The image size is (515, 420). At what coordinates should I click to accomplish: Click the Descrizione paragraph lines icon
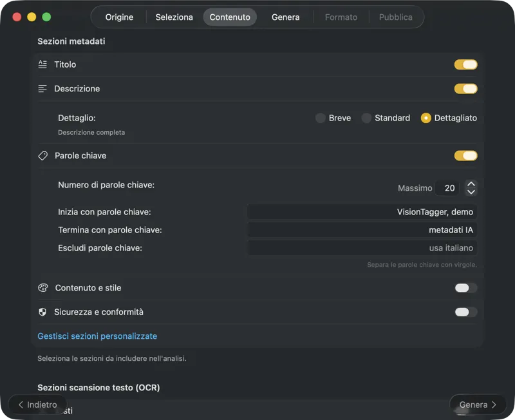point(42,89)
